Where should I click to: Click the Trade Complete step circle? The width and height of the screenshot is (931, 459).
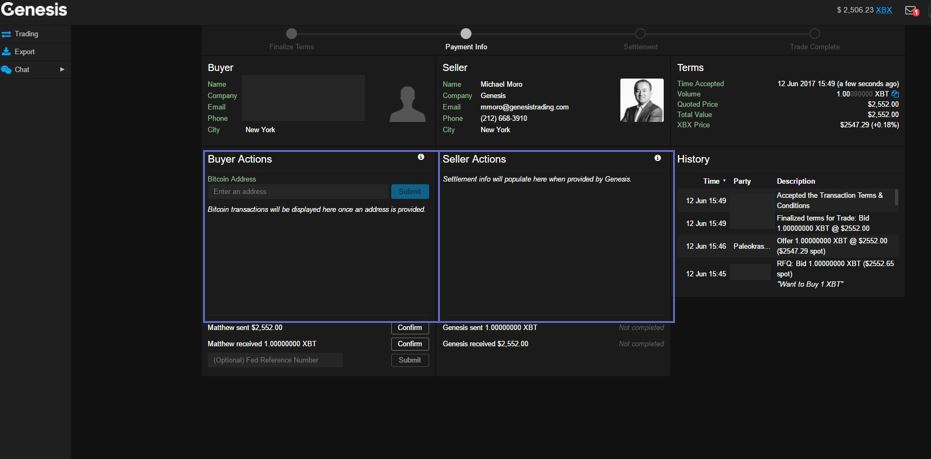pyautogui.click(x=815, y=34)
